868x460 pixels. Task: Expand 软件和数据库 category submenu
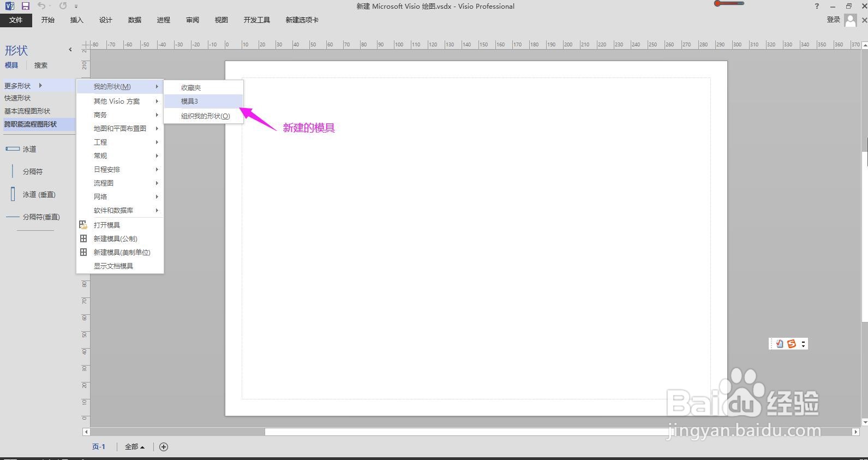[x=120, y=210]
